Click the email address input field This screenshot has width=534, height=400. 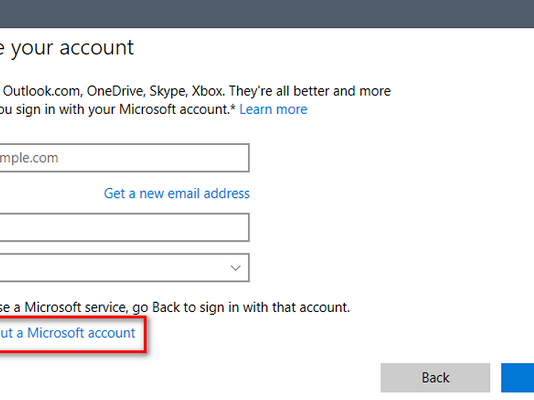point(124,158)
